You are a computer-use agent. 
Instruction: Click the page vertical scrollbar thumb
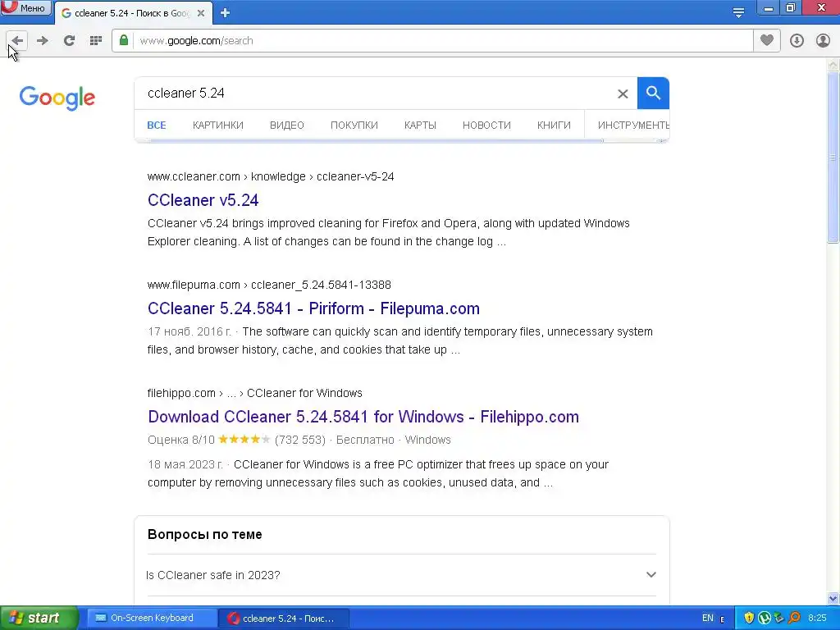click(x=833, y=157)
